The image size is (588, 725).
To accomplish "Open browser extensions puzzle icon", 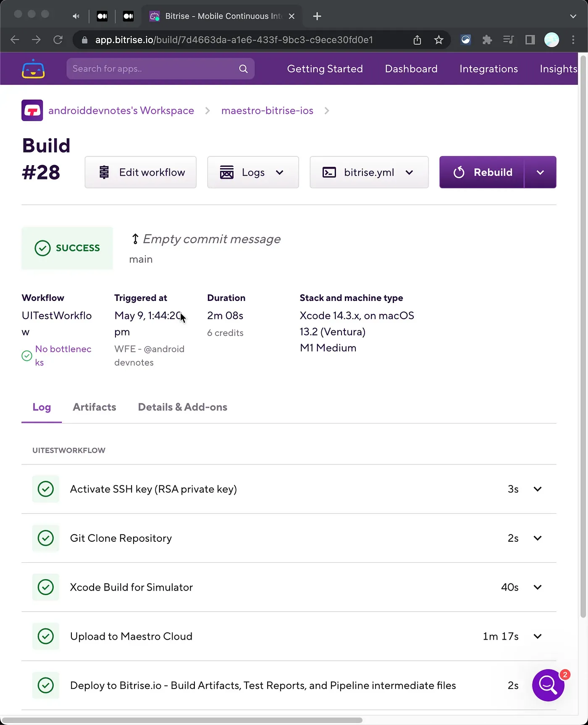I will click(x=487, y=40).
